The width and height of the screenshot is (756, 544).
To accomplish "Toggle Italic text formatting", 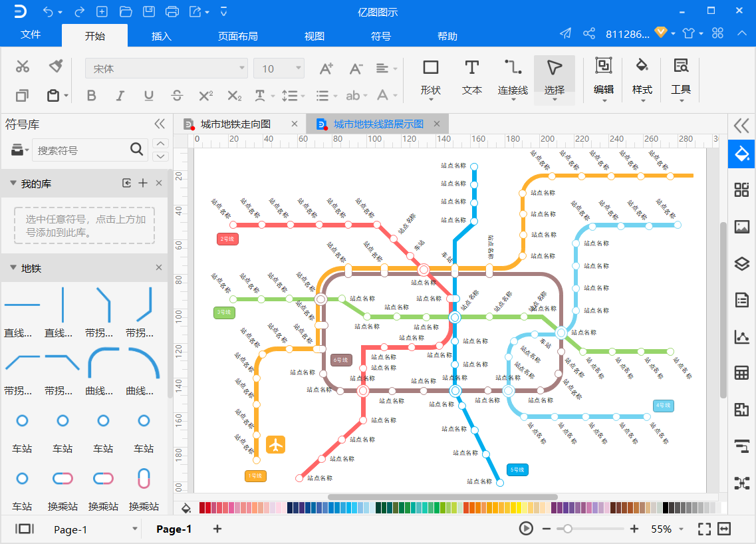I will coord(120,96).
